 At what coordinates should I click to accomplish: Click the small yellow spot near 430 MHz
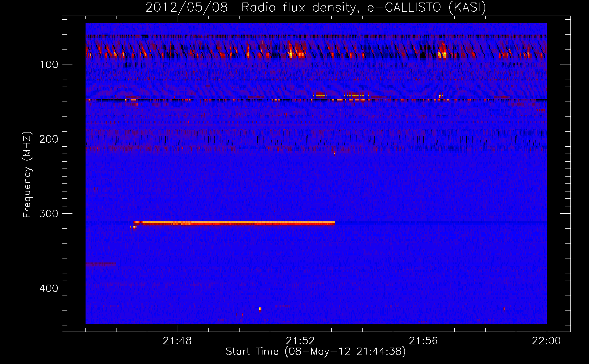coord(260,308)
